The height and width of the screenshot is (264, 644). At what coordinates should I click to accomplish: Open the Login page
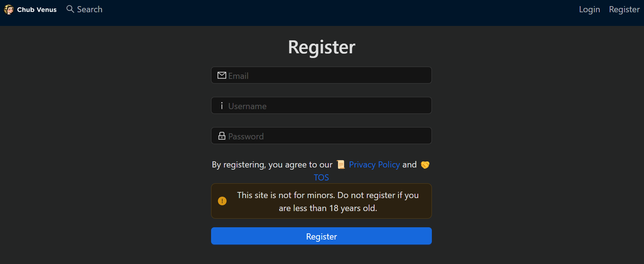pos(589,9)
